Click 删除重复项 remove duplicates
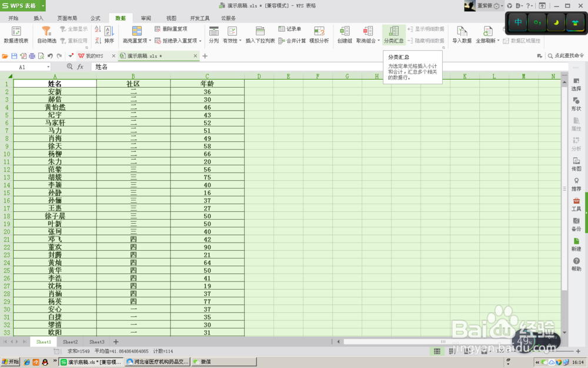The height and width of the screenshot is (368, 588). click(171, 29)
